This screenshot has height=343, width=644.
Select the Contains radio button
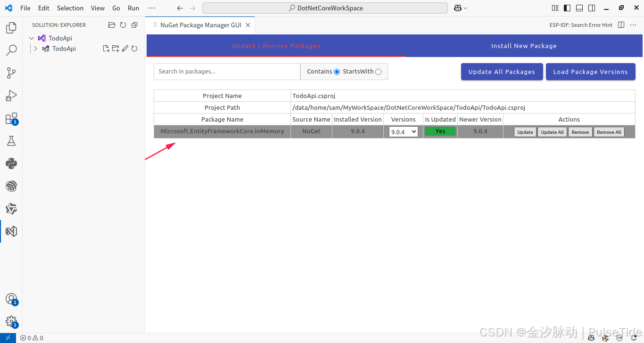point(337,72)
